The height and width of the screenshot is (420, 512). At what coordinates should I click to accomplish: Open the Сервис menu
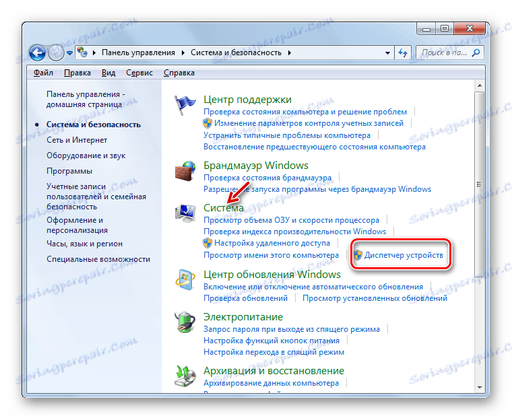pos(139,73)
